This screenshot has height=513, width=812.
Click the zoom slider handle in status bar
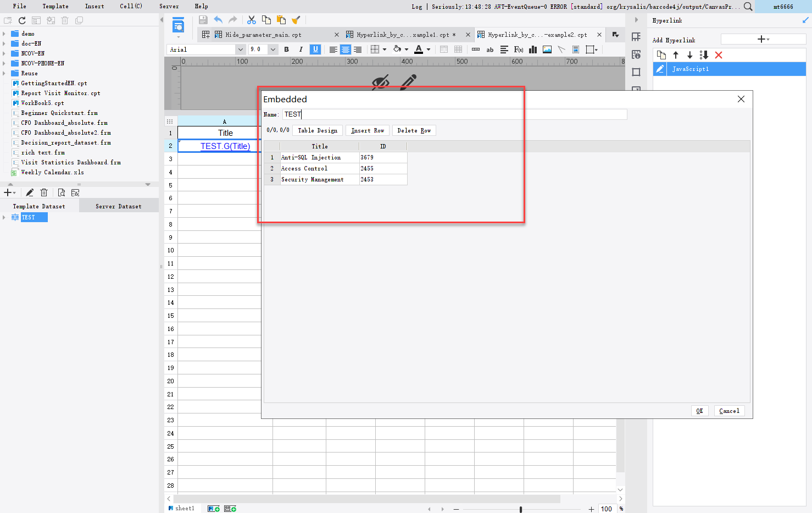point(521,509)
